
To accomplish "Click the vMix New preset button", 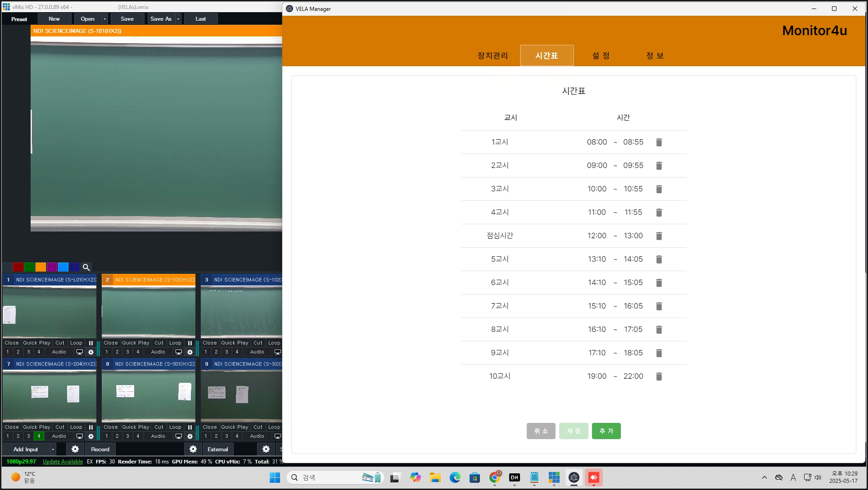I will pos(54,19).
